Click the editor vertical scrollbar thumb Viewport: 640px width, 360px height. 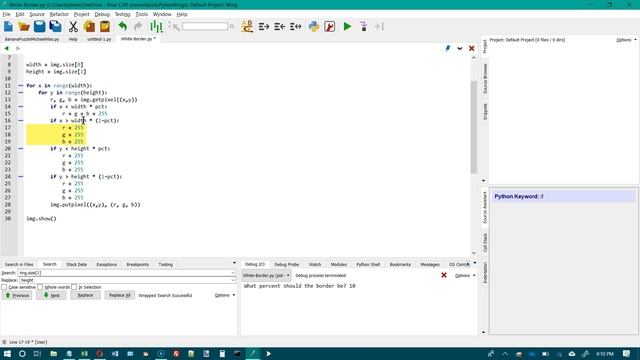coord(473,127)
